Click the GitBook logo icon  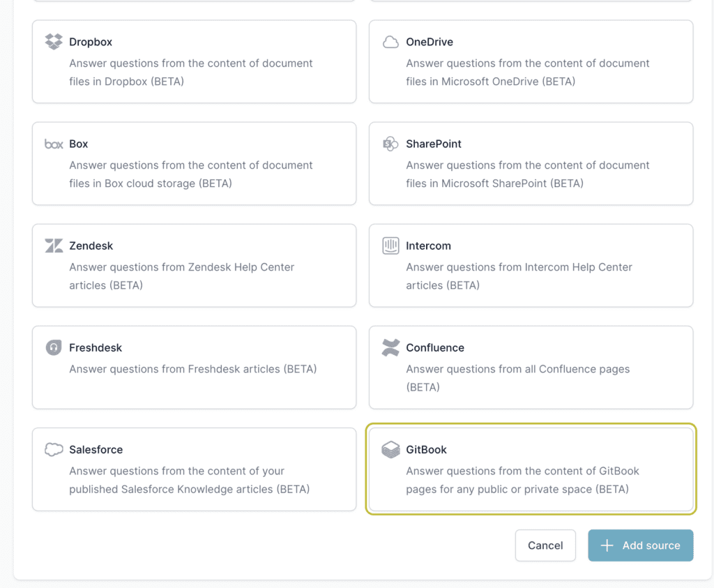point(390,450)
